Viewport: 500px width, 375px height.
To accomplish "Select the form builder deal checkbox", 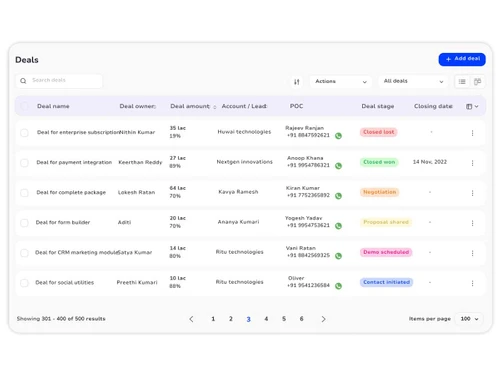I will click(24, 223).
